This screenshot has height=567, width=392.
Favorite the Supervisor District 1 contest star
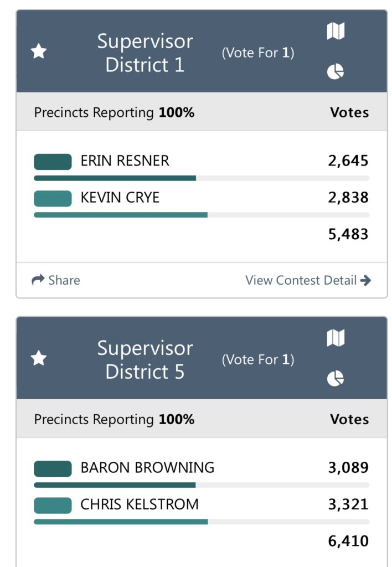38,52
